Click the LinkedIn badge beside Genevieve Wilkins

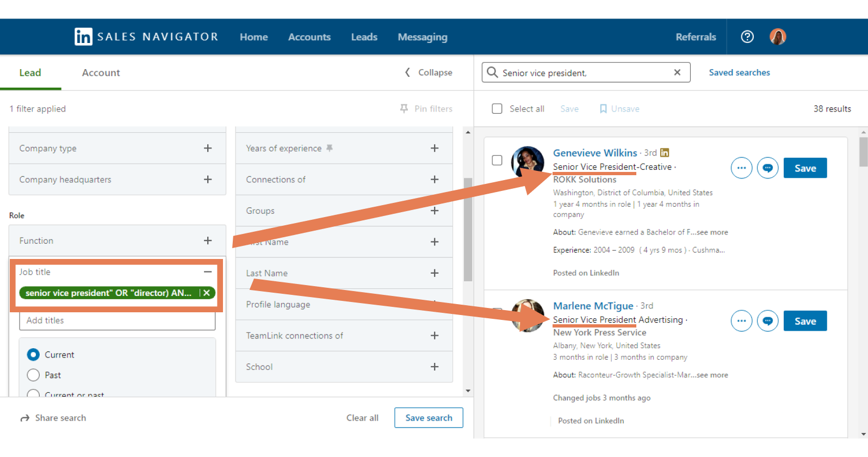(x=665, y=153)
